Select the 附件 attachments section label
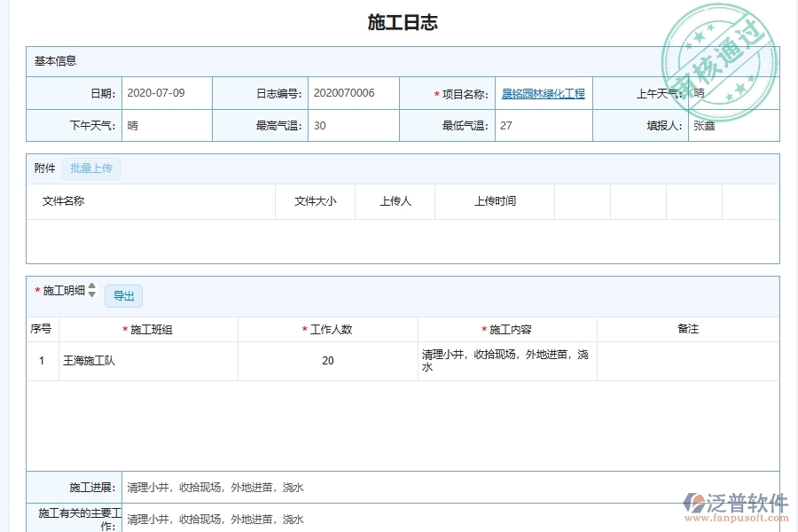This screenshot has width=798, height=532. 43,168
